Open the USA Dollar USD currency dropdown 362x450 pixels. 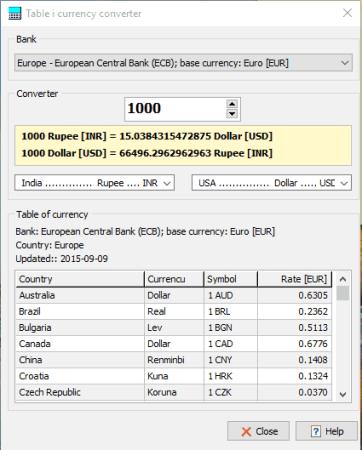272,183
